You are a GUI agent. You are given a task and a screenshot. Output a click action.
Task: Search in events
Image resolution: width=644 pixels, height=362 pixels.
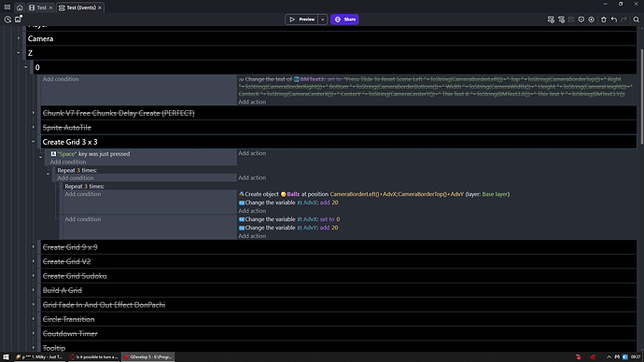637,20
